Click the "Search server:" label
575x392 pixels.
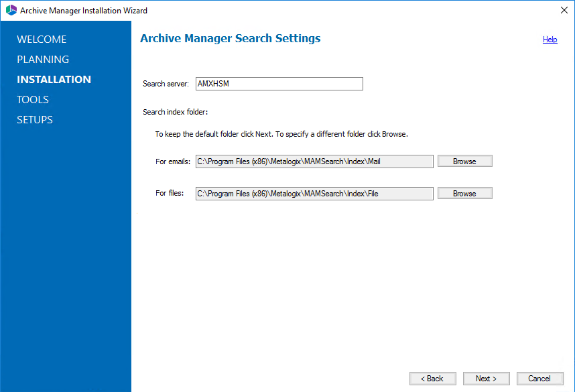click(166, 84)
